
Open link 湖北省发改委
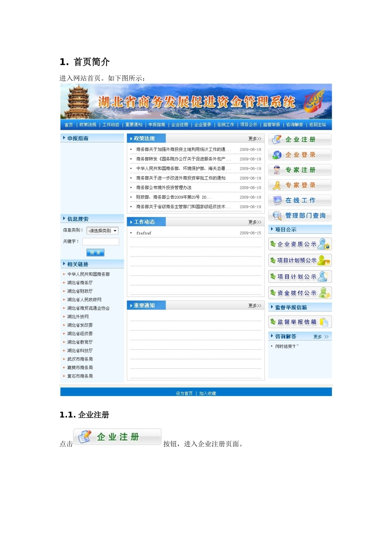tap(80, 325)
